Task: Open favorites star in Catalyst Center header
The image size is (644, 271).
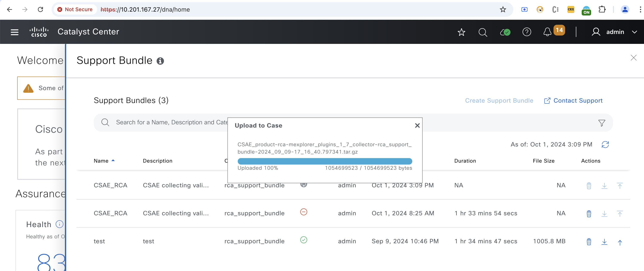Action: pyautogui.click(x=461, y=32)
